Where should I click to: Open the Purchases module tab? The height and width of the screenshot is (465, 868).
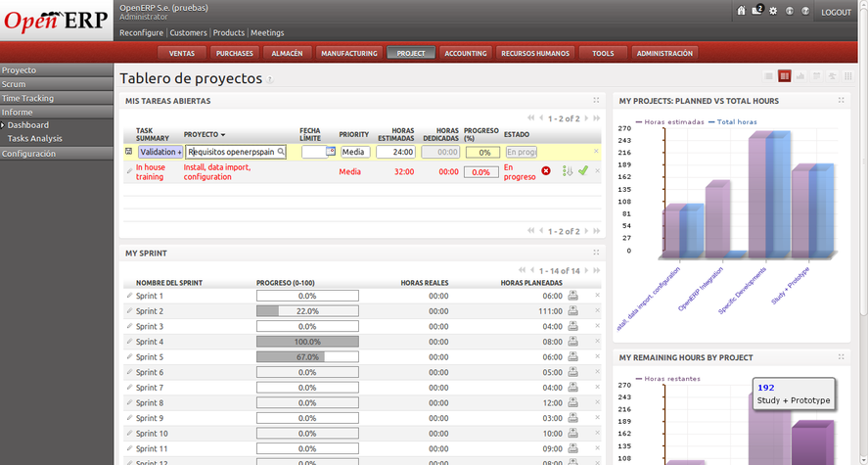point(235,53)
